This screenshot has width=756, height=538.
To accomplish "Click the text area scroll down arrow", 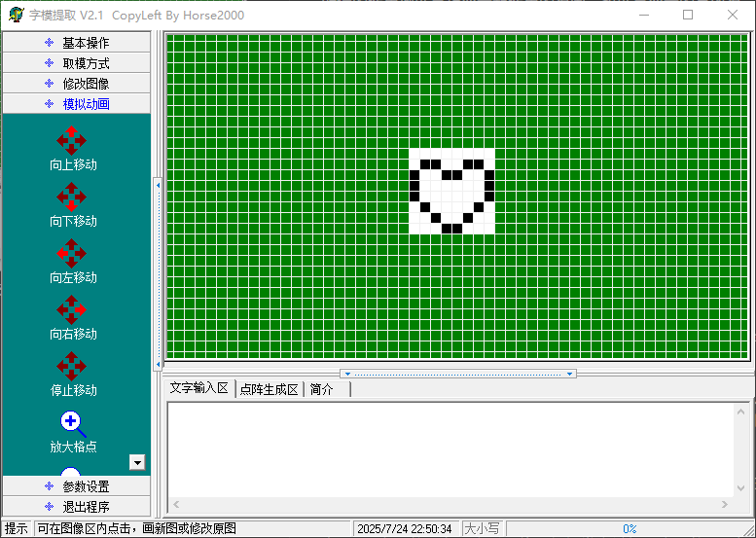I will click(741, 488).
